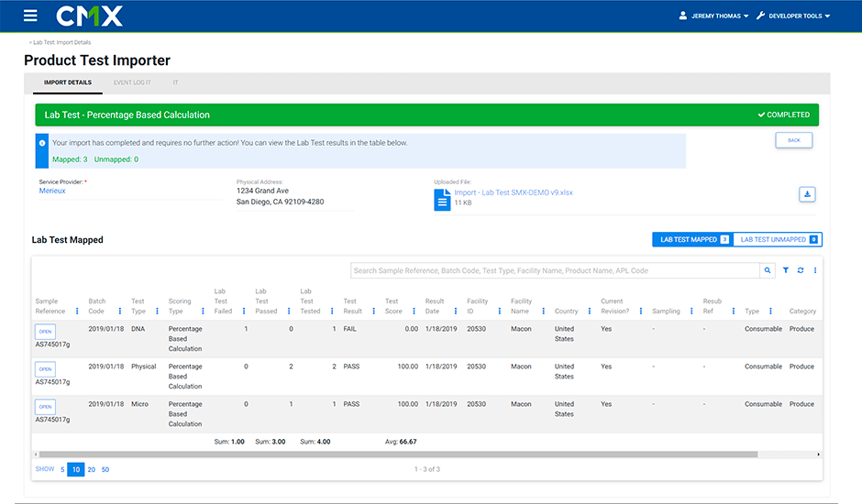Open Scoring Type column menu
This screenshot has height=504, width=862.
(x=203, y=311)
